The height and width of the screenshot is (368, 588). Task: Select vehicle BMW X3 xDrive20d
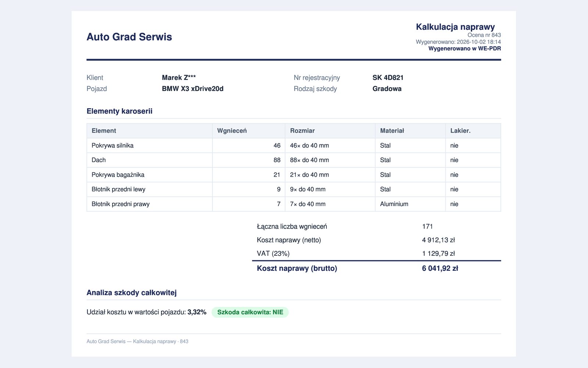(193, 89)
